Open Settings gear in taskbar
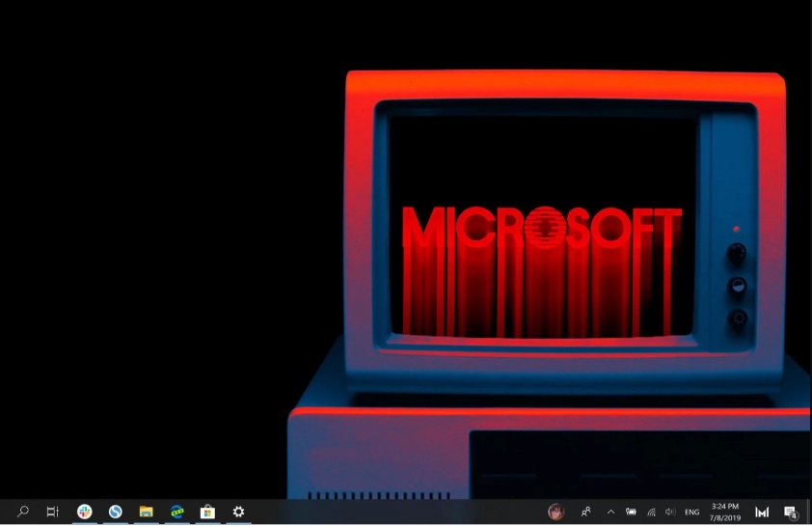Screen dimensions: 812x527 pyautogui.click(x=238, y=512)
